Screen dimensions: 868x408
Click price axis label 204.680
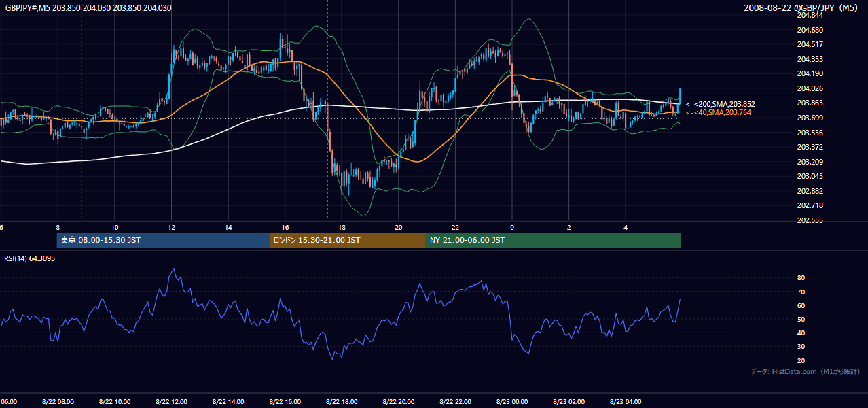810,30
